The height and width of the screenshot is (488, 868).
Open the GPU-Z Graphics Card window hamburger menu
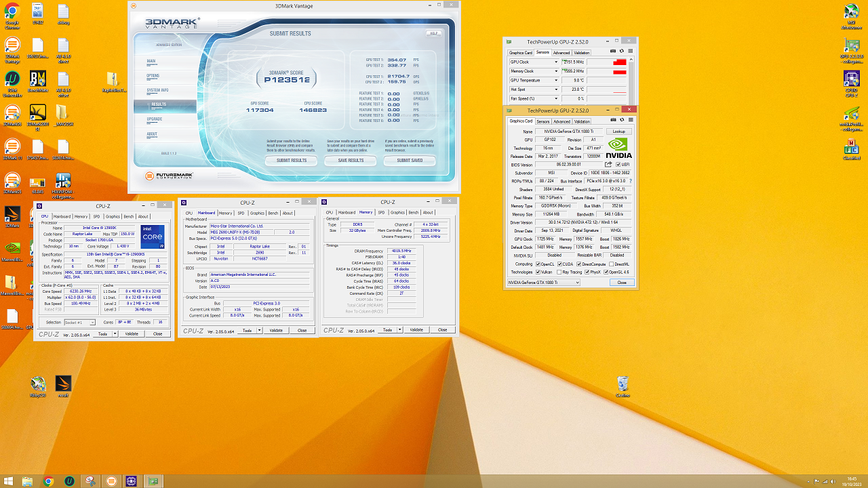(x=631, y=121)
